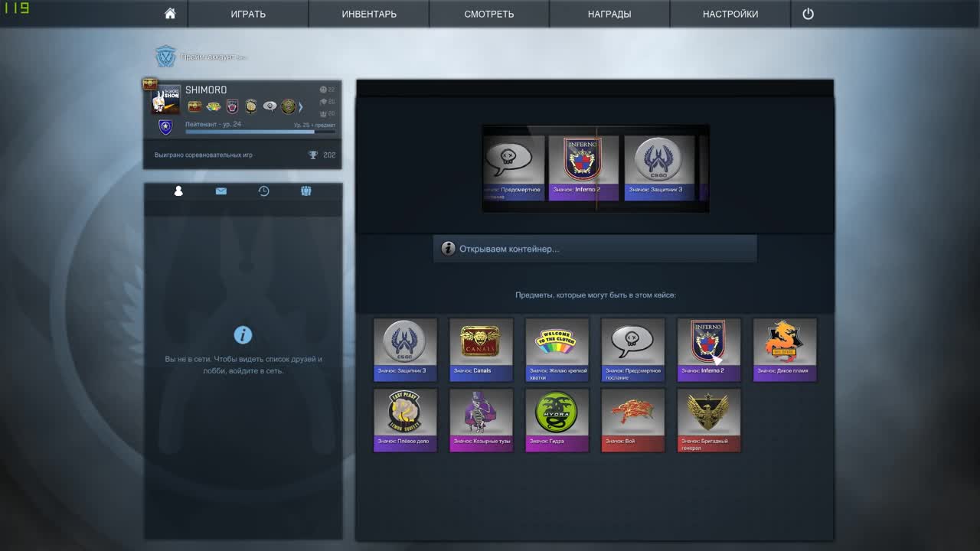Click the trophy icon next to 202

pos(313,155)
